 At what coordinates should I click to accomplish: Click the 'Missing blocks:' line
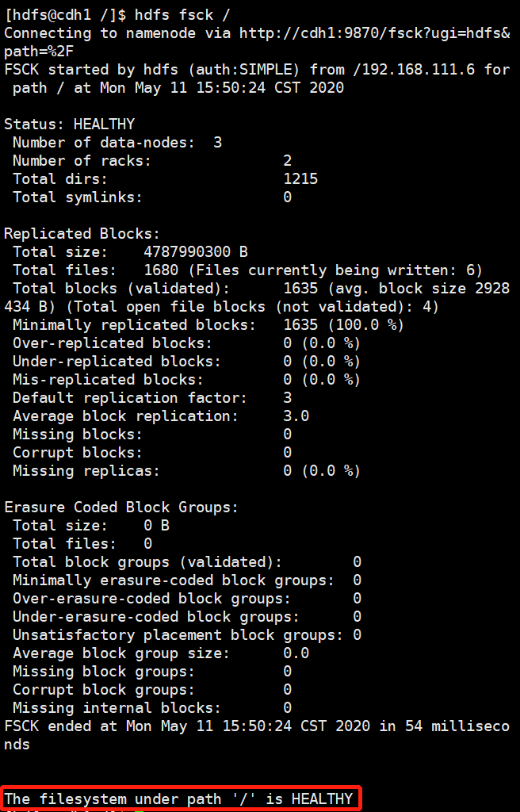[x=151, y=434]
